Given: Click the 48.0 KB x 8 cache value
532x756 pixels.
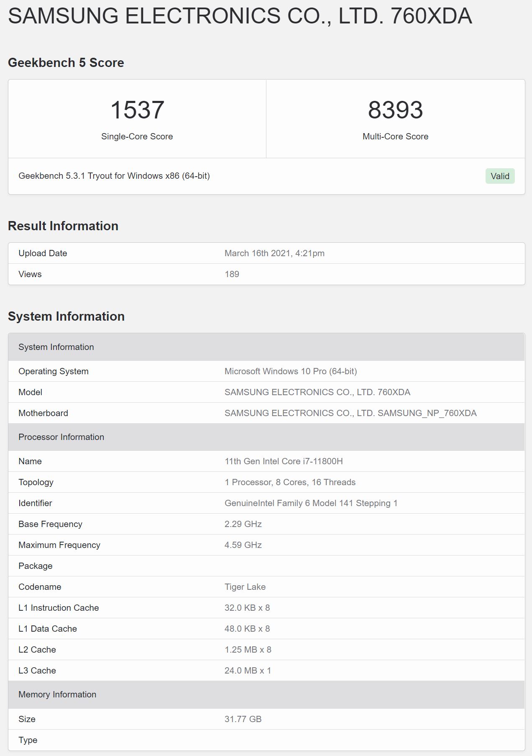Looking at the screenshot, I should pos(247,629).
